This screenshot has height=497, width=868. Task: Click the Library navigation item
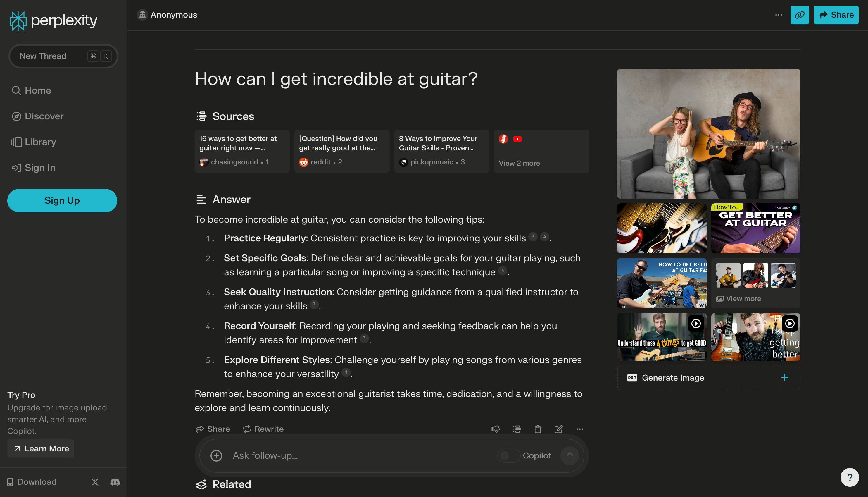[40, 142]
